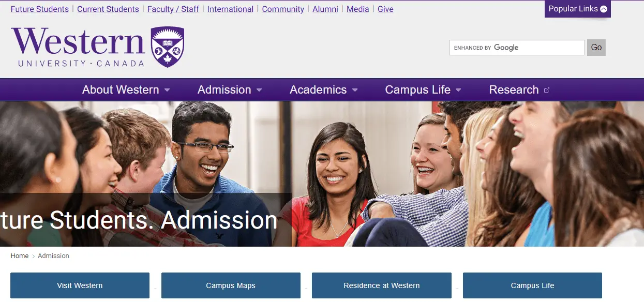Select the Residence at Western button
The image size is (644, 302).
382,285
